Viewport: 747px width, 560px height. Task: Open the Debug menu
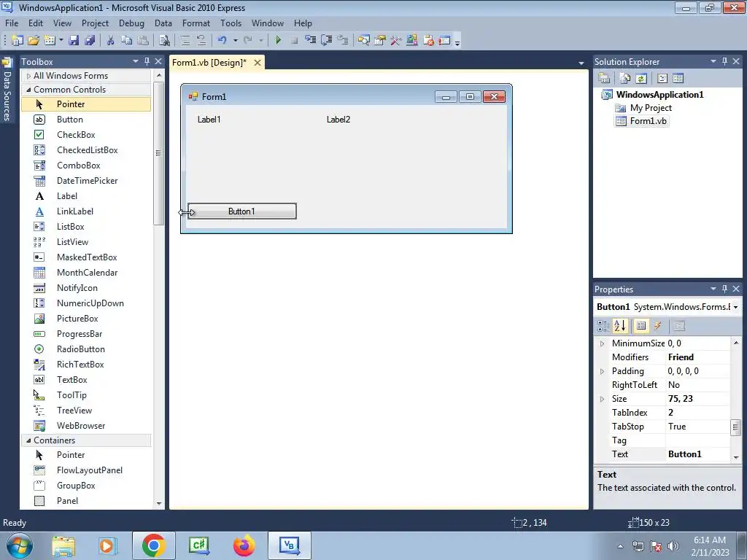[x=131, y=23]
